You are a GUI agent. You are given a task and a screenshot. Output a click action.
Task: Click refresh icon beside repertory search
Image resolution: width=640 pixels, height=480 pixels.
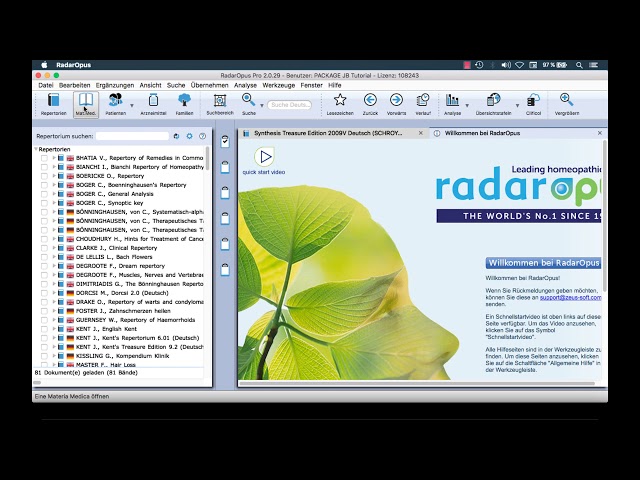[x=176, y=136]
